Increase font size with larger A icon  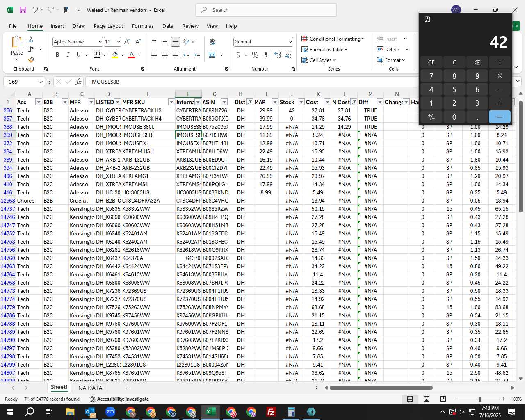pyautogui.click(x=127, y=42)
